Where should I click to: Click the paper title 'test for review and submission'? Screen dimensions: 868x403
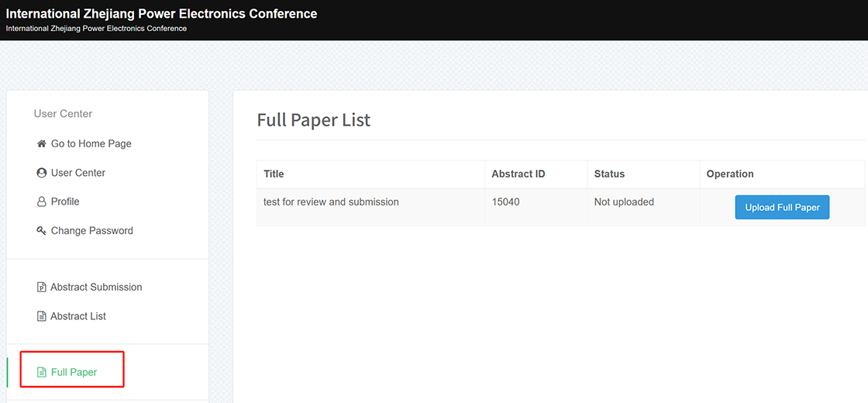[331, 202]
